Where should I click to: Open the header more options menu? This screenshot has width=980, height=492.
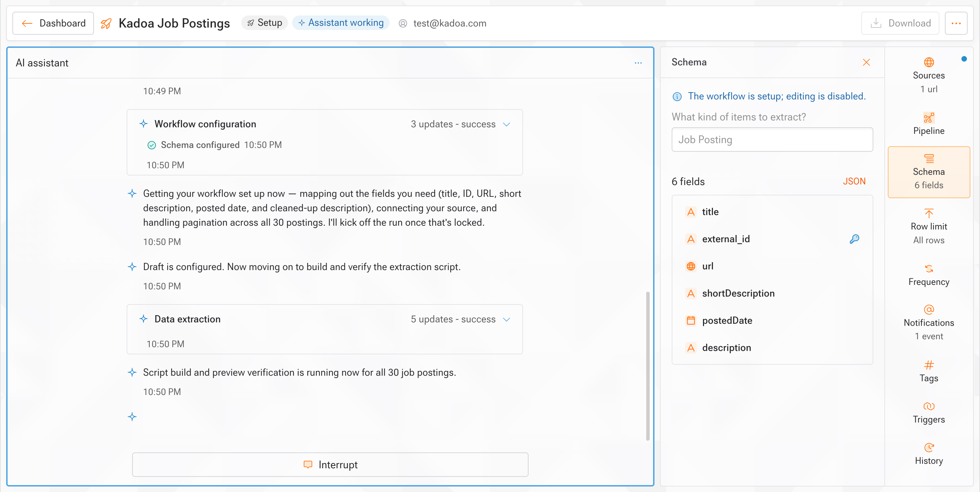coord(956,23)
